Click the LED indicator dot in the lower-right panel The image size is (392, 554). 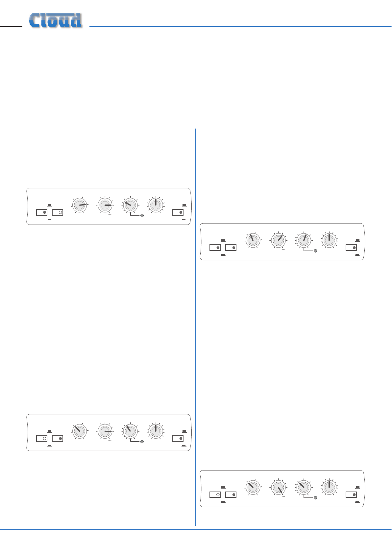(315, 498)
